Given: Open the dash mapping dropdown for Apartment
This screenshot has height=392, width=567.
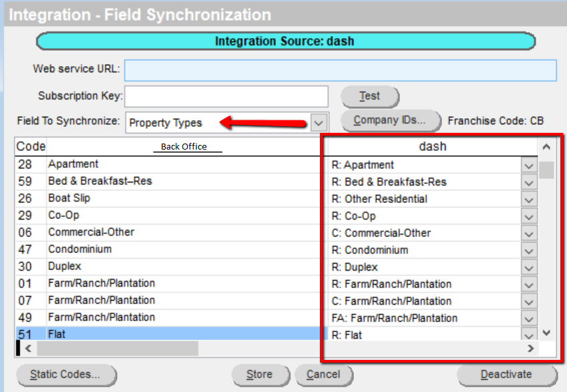Looking at the screenshot, I should 528,165.
